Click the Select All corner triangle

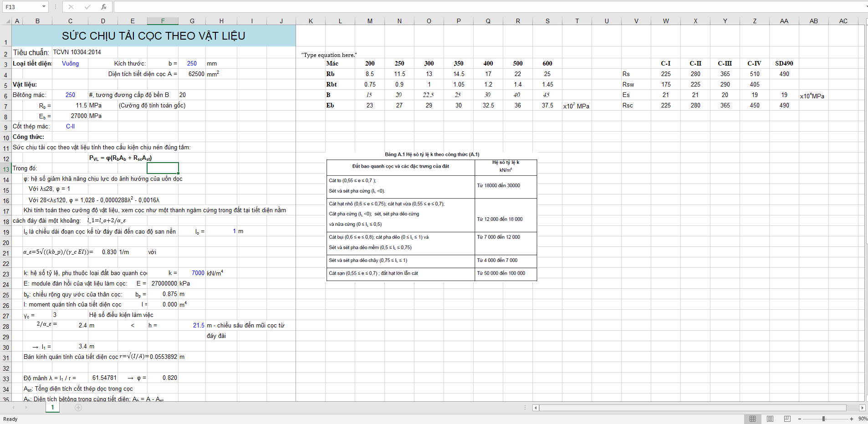point(8,21)
